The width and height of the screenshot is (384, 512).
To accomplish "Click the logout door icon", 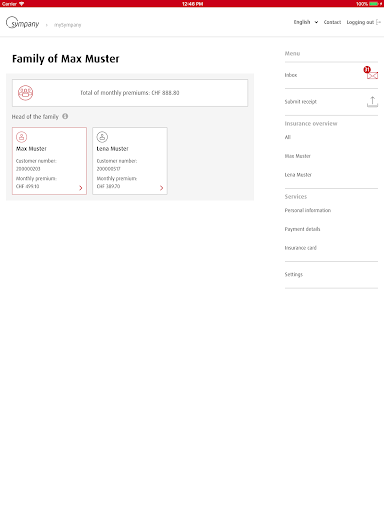I will point(378,22).
